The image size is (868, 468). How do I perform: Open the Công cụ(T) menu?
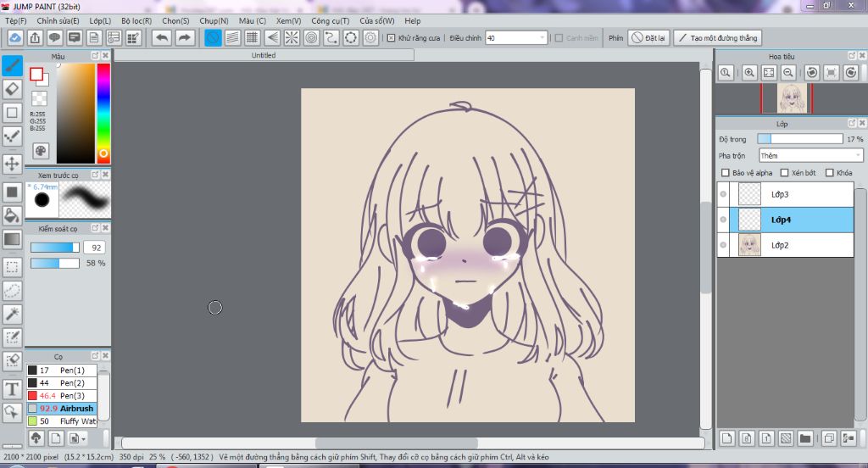click(330, 20)
